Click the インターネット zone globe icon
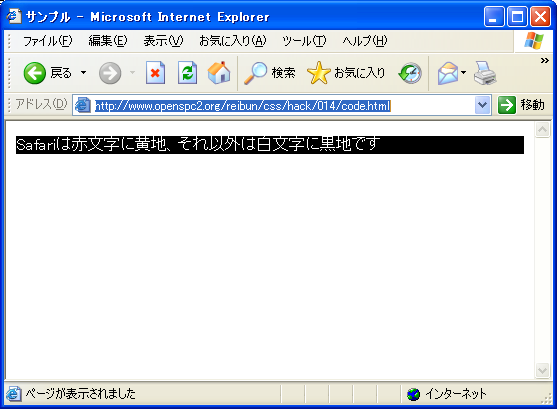Viewport: 557px width, 409px height. click(x=413, y=394)
